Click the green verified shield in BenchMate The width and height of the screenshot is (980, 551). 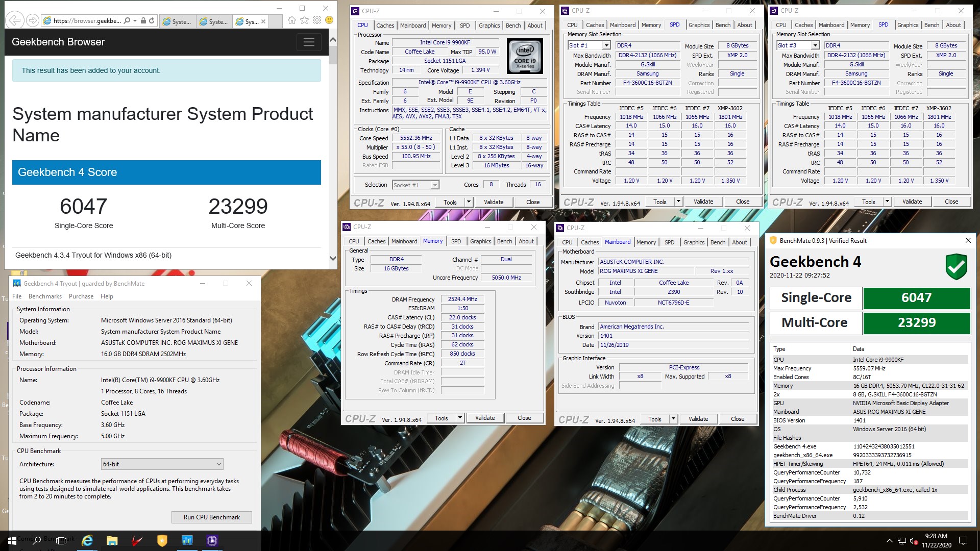956,266
